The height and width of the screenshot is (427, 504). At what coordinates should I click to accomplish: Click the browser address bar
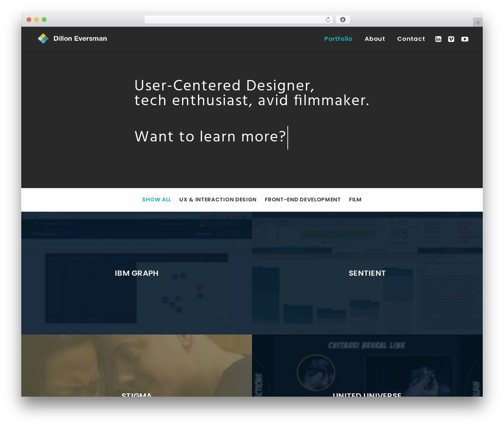239,20
